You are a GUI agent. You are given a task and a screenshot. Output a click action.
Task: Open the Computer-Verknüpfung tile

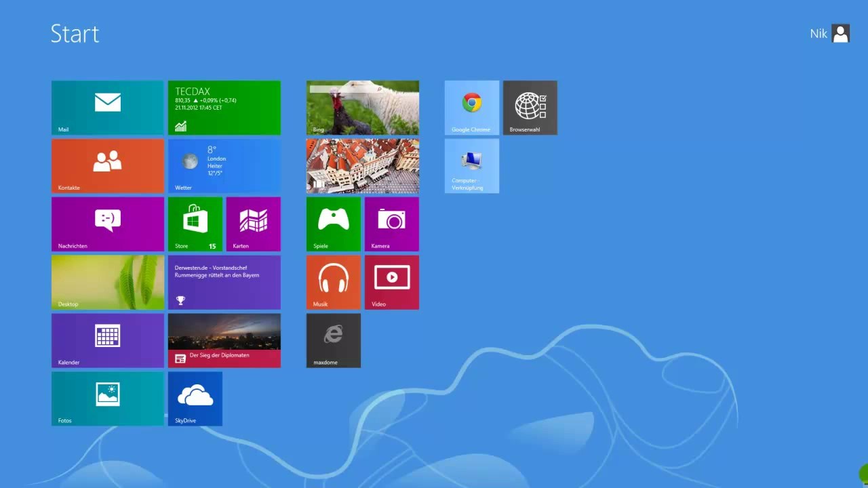pyautogui.click(x=472, y=166)
